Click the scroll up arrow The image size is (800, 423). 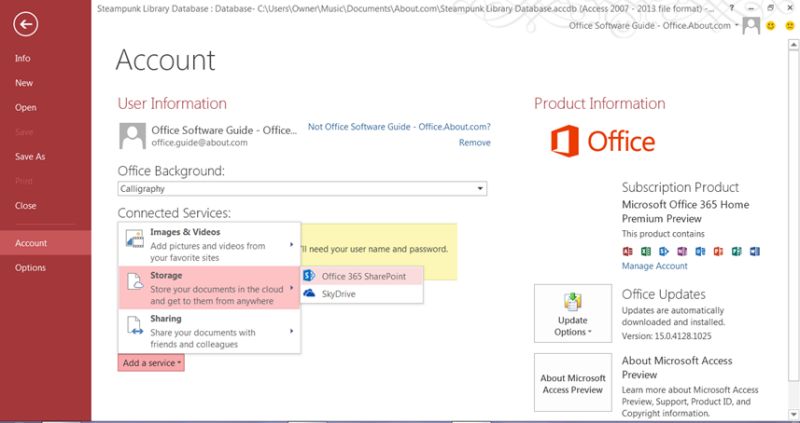pos(793,45)
